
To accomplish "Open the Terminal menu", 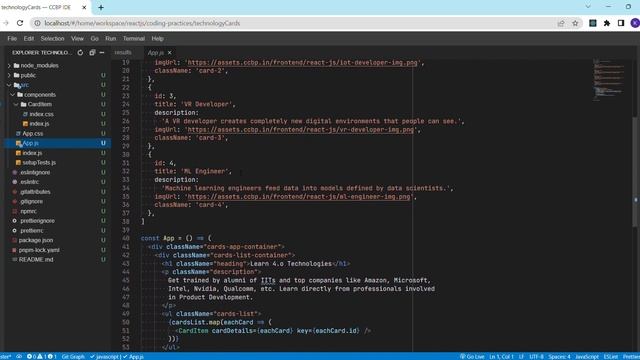I will (134, 39).
